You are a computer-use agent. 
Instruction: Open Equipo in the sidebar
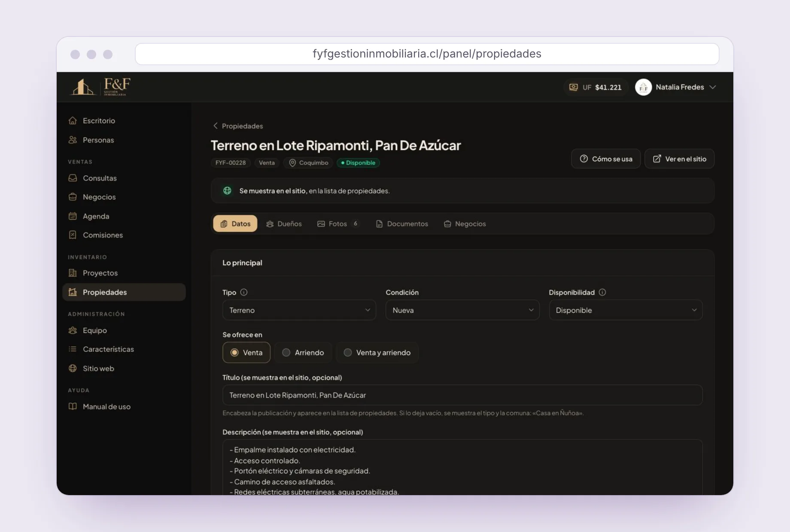coord(124,330)
